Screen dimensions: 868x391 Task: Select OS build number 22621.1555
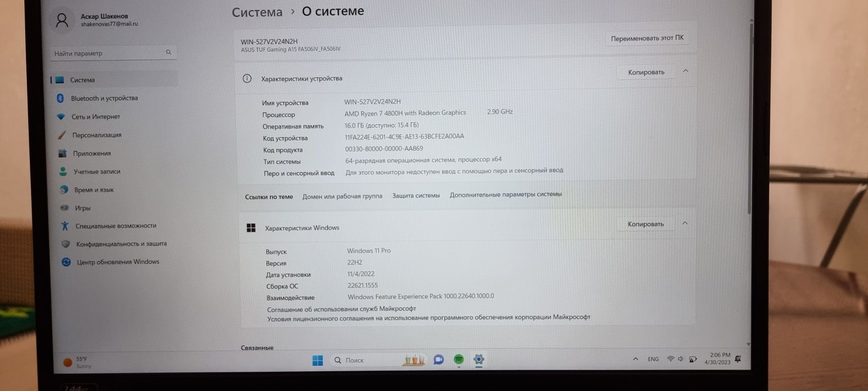pos(363,285)
